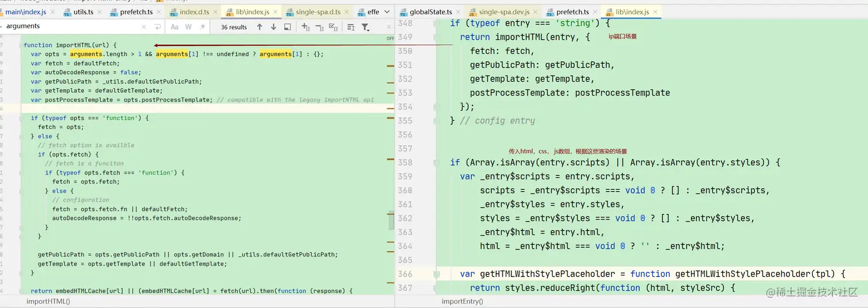This screenshot has width=868, height=308.
Task: Close prefetch.ts tab in right pane
Action: tap(596, 12)
